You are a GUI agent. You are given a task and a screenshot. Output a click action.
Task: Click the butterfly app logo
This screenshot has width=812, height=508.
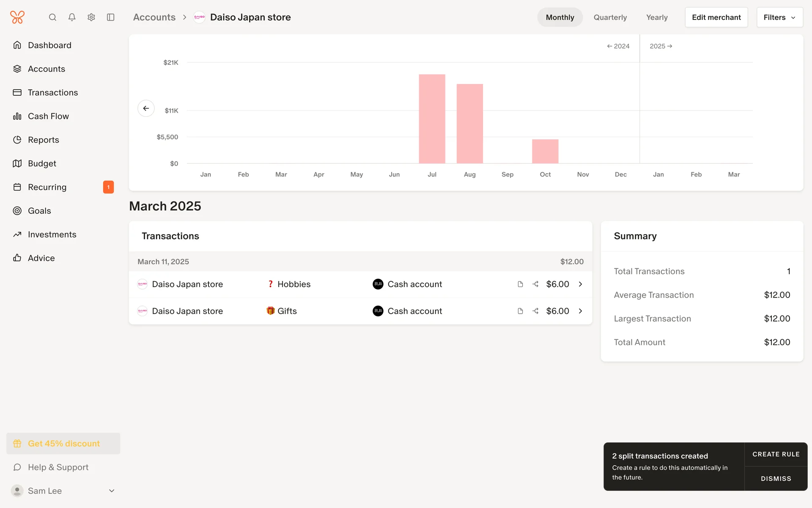17,17
